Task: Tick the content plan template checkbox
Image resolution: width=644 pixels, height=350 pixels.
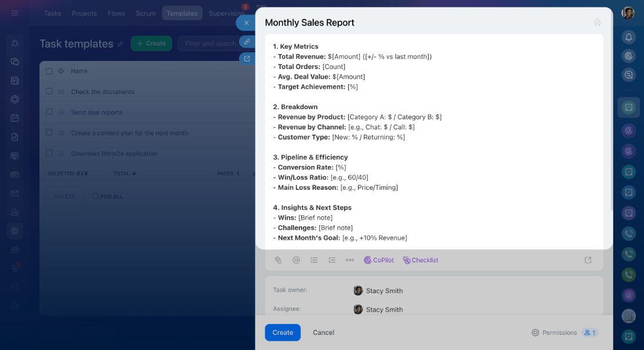Action: [49, 133]
